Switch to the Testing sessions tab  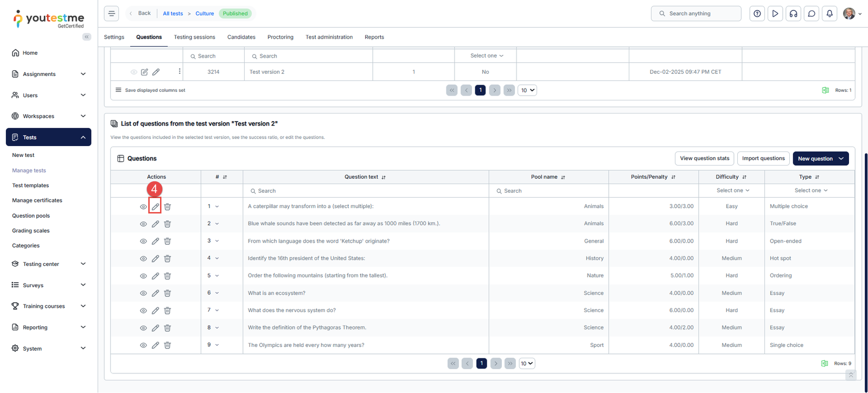pos(194,37)
